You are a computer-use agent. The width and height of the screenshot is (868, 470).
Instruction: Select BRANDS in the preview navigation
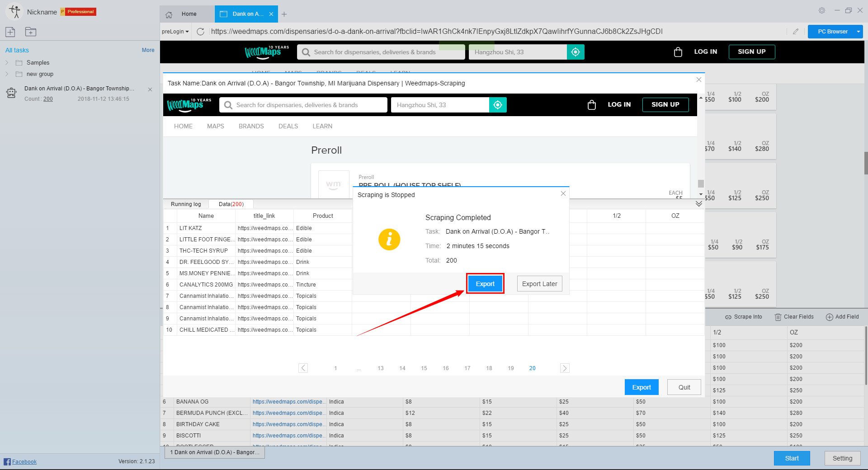pyautogui.click(x=251, y=126)
